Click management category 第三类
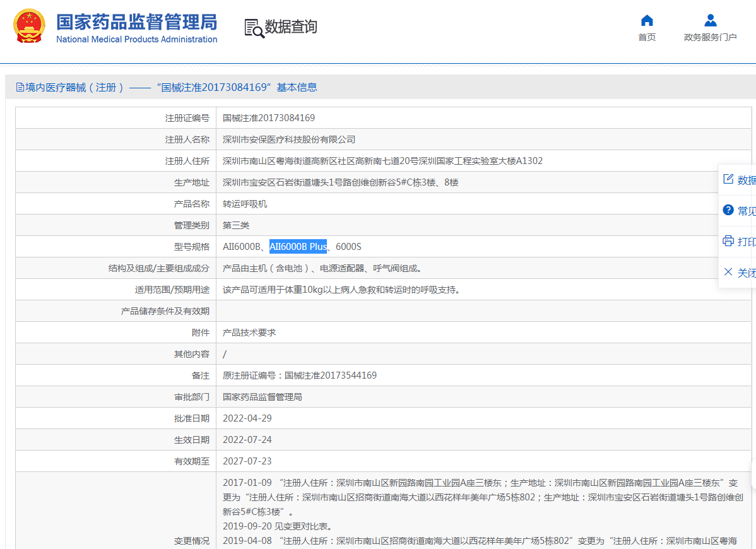The image size is (756, 549). [236, 225]
